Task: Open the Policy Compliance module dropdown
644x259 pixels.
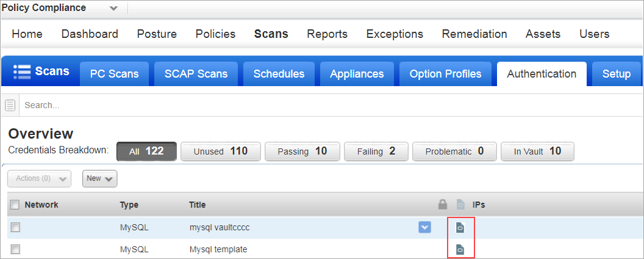Action: point(113,9)
